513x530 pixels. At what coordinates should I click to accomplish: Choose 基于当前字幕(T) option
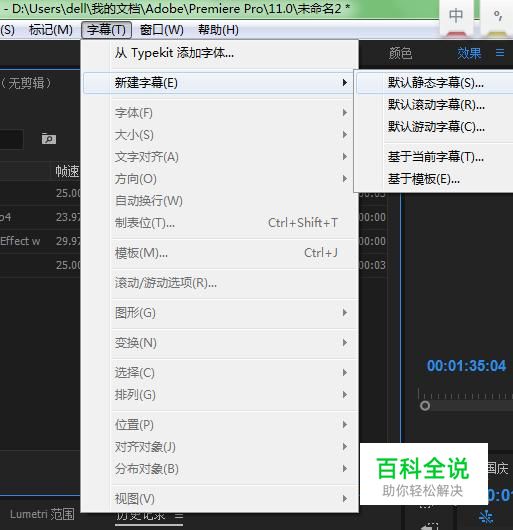(435, 157)
